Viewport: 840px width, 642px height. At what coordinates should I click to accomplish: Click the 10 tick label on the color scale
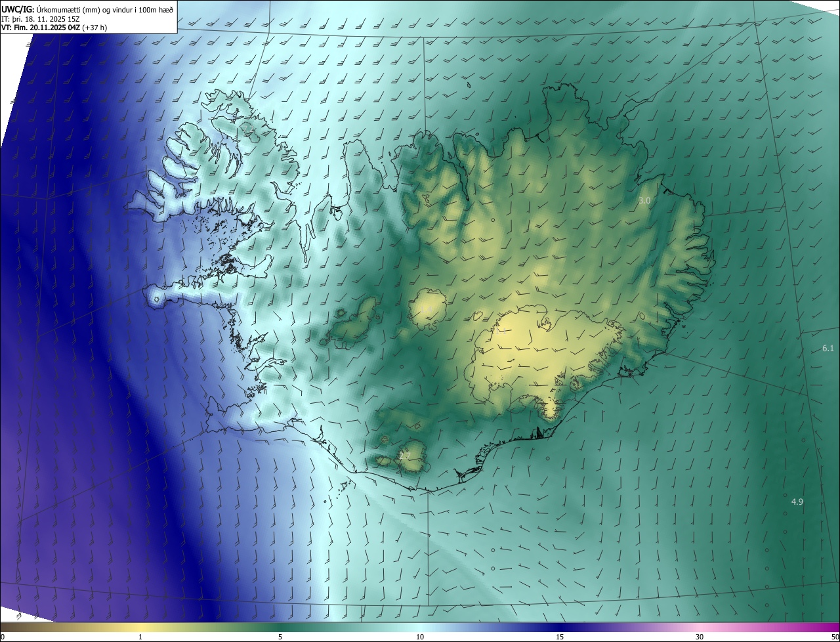[420, 637]
